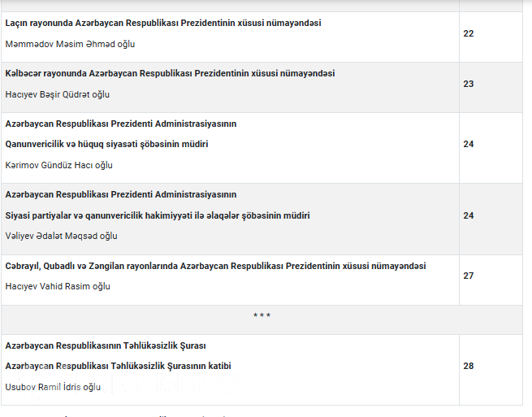The image size is (532, 417).
Task: Click number 24 in Kərimov Gündüz's row
Action: tap(469, 145)
